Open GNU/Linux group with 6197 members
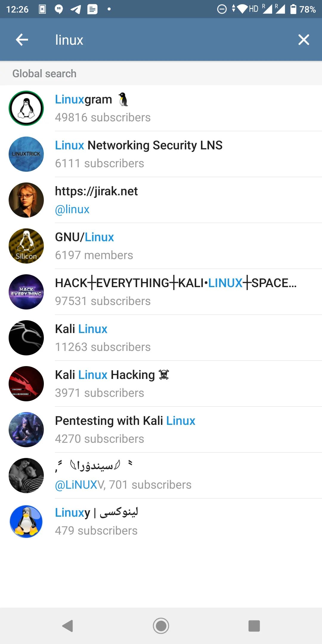 161,246
